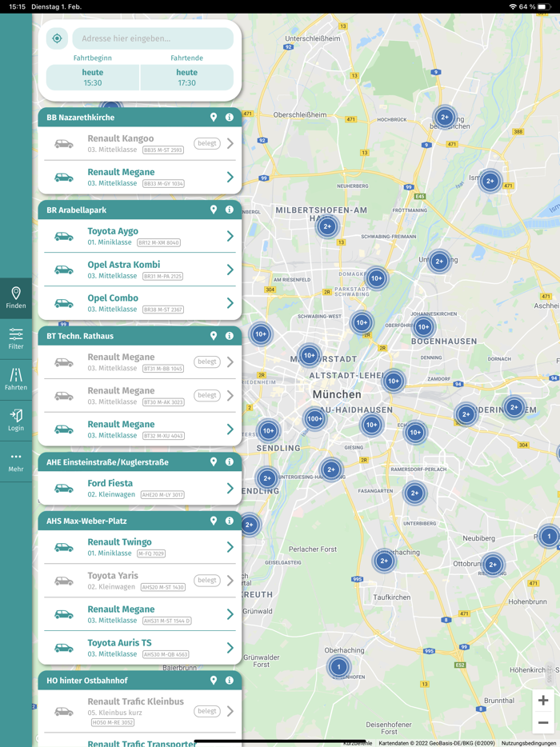This screenshot has width=560, height=747.
Task: Open the 2+ cluster near Fasangarten
Action: click(414, 493)
